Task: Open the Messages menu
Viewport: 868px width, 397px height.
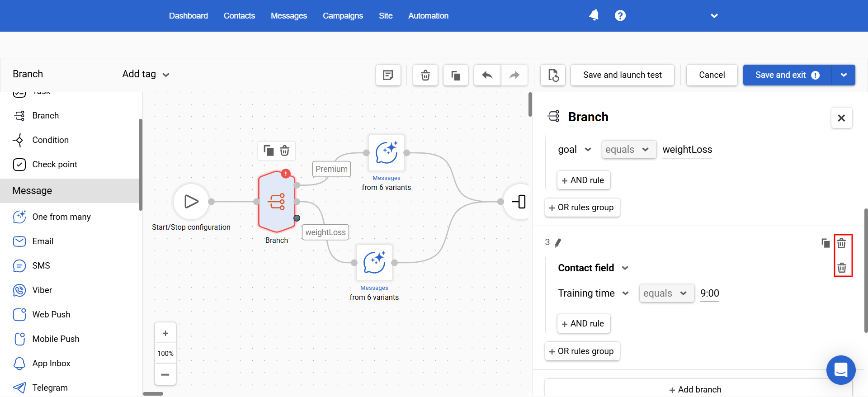Action: click(x=289, y=16)
